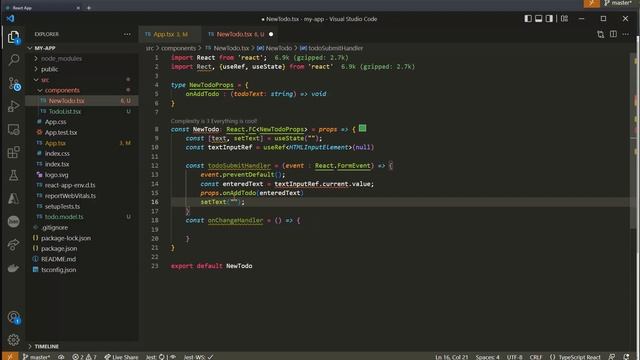Viewport: 640px width, 360px height.
Task: Open the Docker view in activity bar
Action: 13,268
